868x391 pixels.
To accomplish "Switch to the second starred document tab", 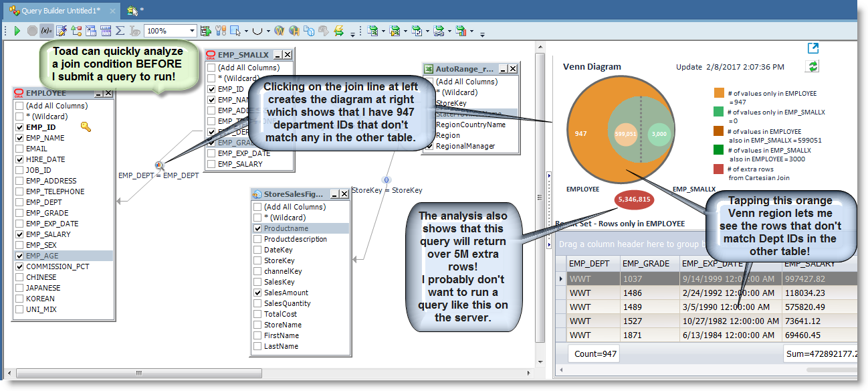I will (136, 11).
